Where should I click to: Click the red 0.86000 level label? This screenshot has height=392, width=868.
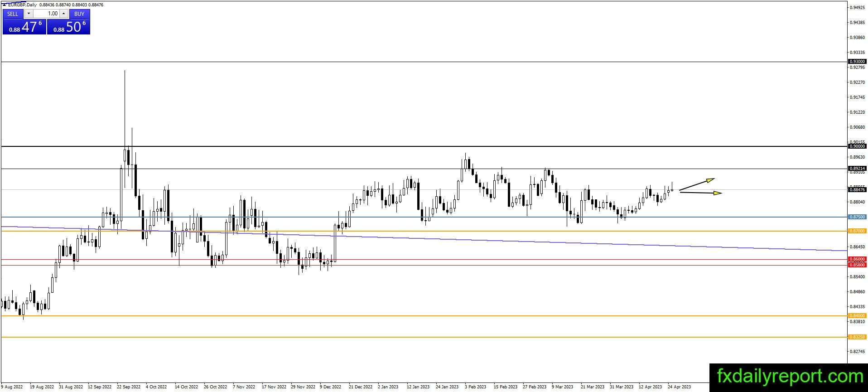click(x=857, y=259)
